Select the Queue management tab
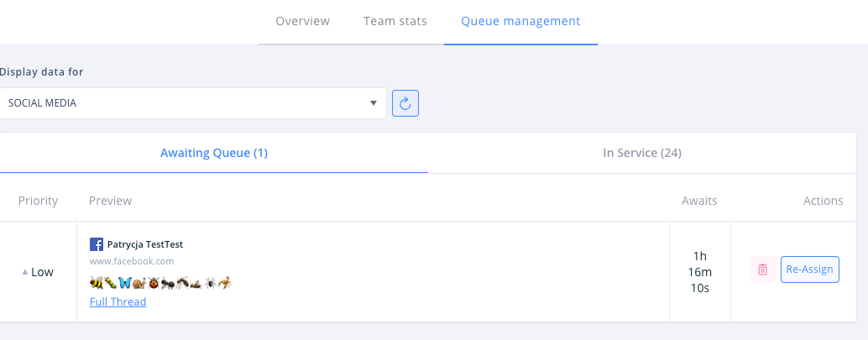The width and height of the screenshot is (868, 340). coord(520,21)
